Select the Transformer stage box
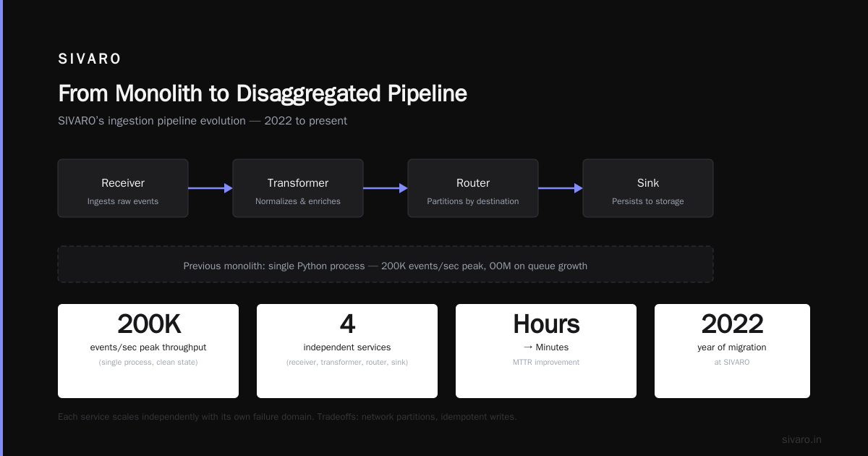This screenshot has width=868, height=456. [x=298, y=188]
